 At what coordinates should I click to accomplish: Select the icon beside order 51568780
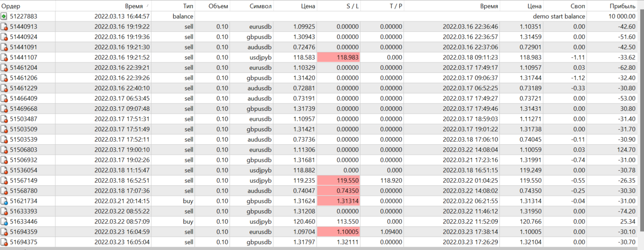click(x=4, y=191)
